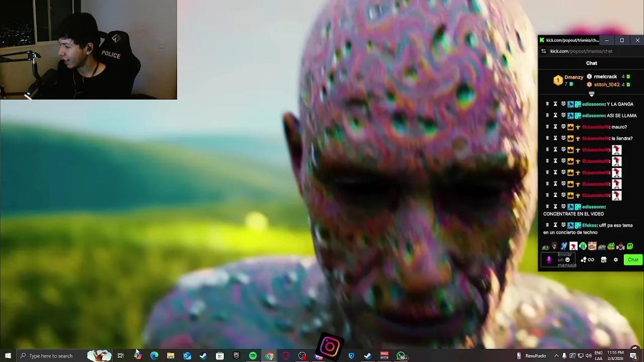Screen dimensions: 644x362
Task: Timeout icon beside edissoonn's 'ASI SE LLAMA' message
Action: coord(555,116)
